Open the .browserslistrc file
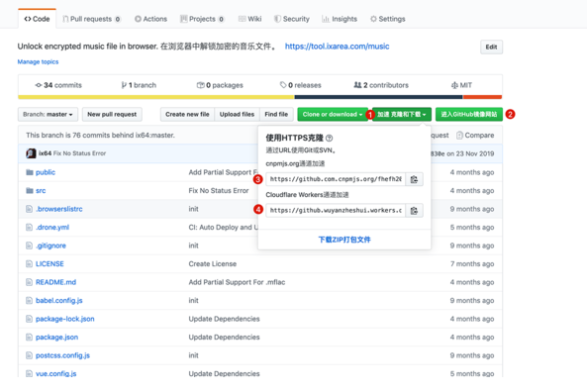This screenshot has width=587, height=392. pos(59,209)
